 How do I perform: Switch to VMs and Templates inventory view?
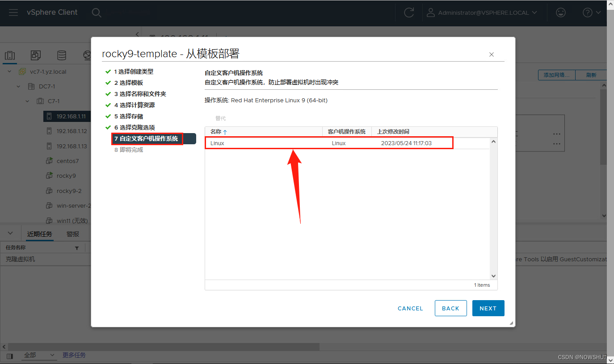pos(36,55)
